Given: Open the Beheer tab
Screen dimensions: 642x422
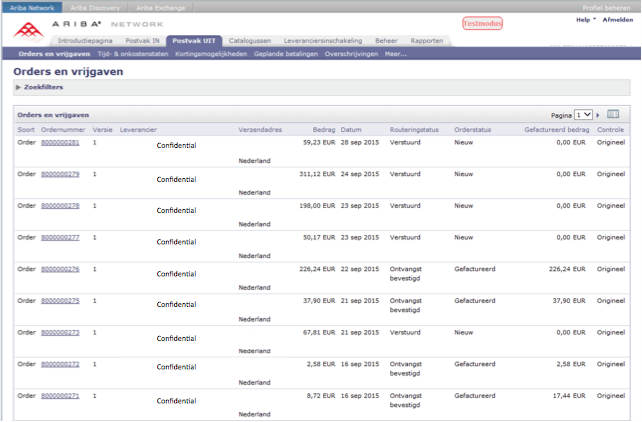Looking at the screenshot, I should (x=386, y=41).
